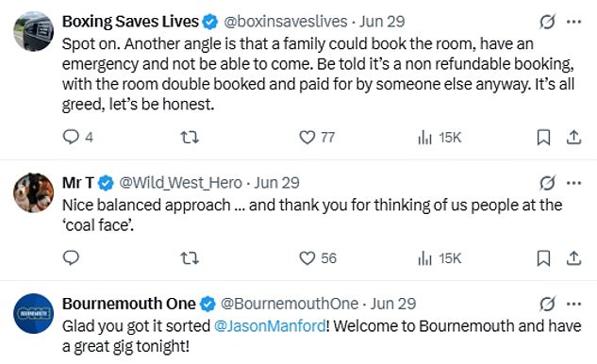This screenshot has height=364, width=597.
Task: Retweet the Boxing Saves Lives post
Action: 190,137
